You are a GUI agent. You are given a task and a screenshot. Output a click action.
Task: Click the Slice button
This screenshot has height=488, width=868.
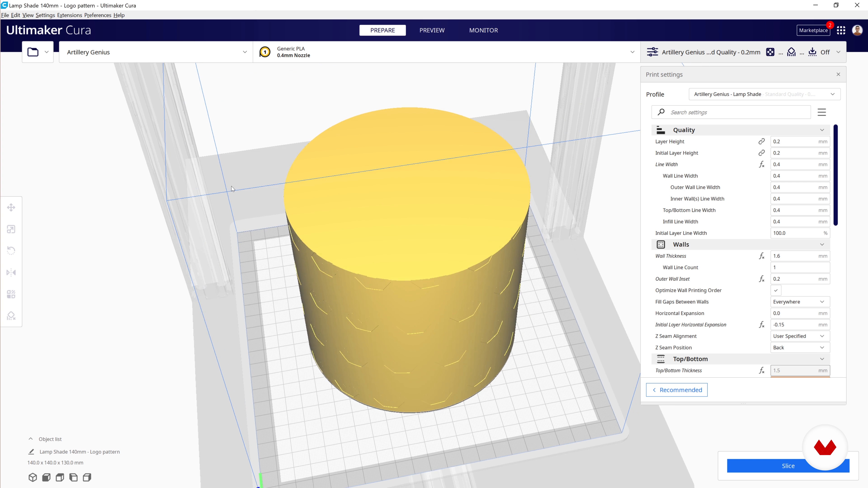pyautogui.click(x=788, y=466)
